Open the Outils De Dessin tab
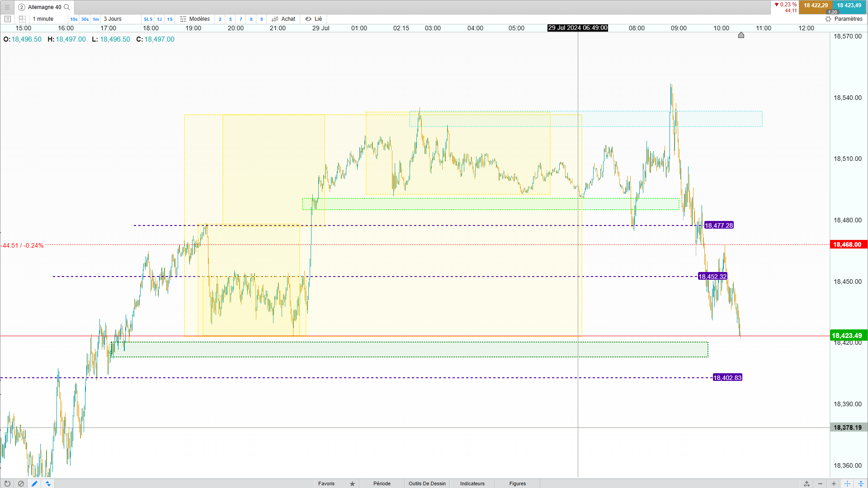The height and width of the screenshot is (488, 868). pos(427,483)
